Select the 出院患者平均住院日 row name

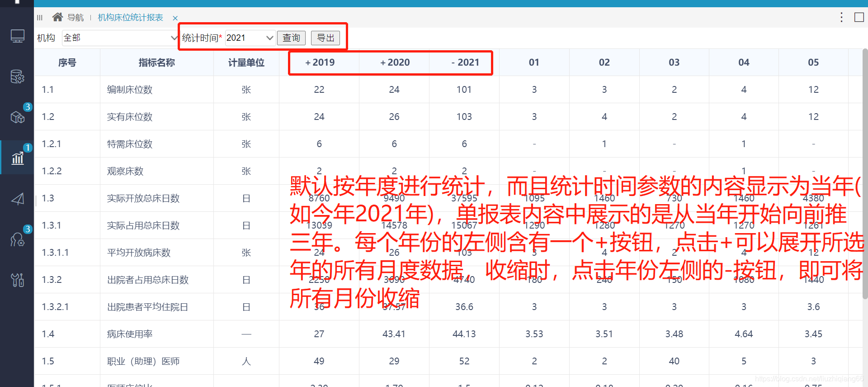148,307
